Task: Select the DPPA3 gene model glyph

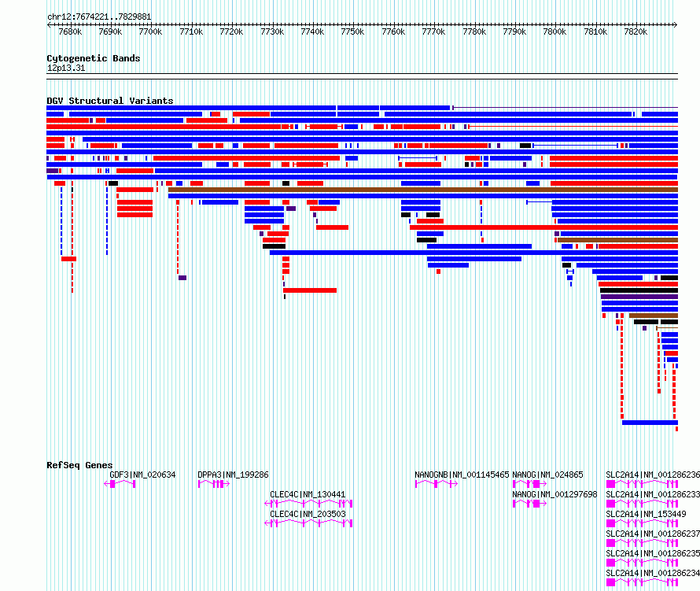Action: [x=214, y=484]
